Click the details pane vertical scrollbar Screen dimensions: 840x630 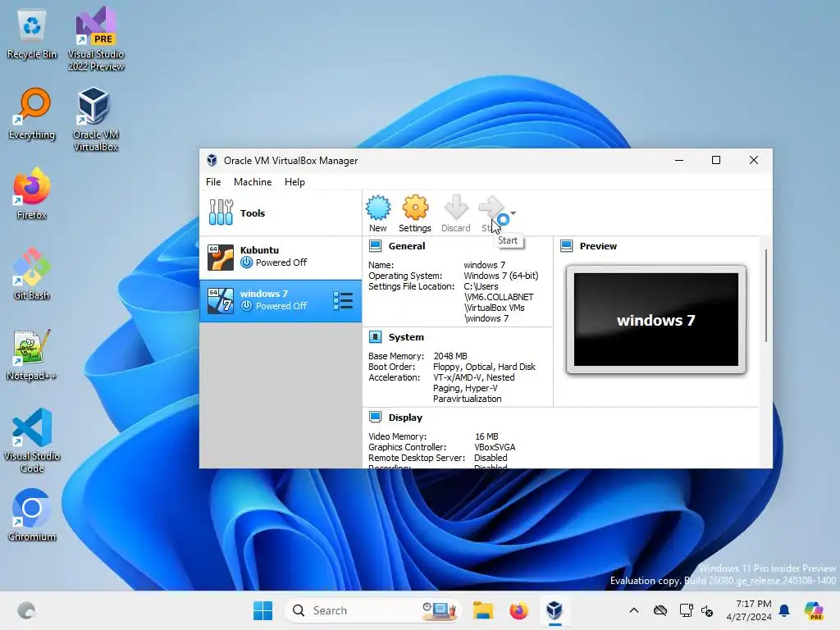pos(766,294)
